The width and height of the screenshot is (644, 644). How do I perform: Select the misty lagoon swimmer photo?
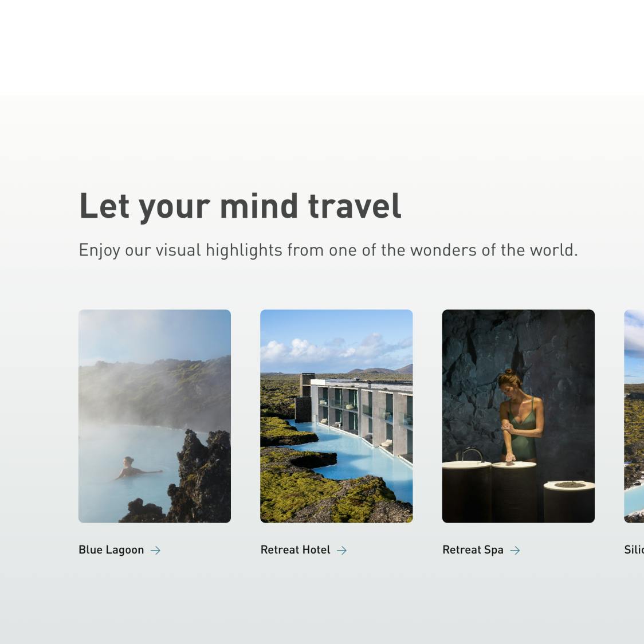pos(155,416)
